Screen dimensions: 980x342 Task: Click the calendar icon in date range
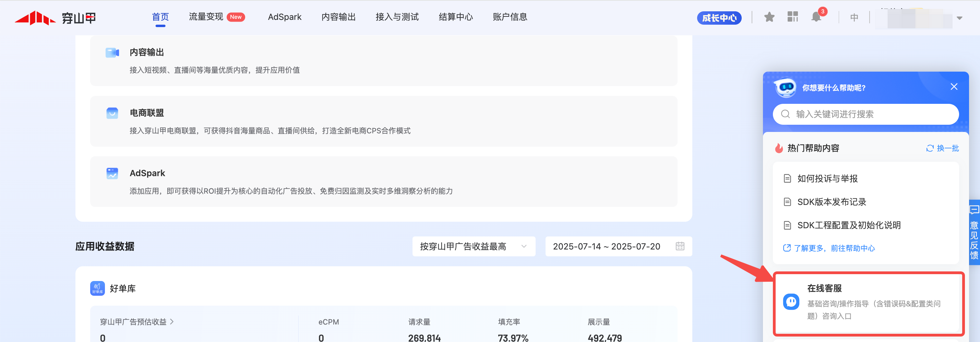680,246
